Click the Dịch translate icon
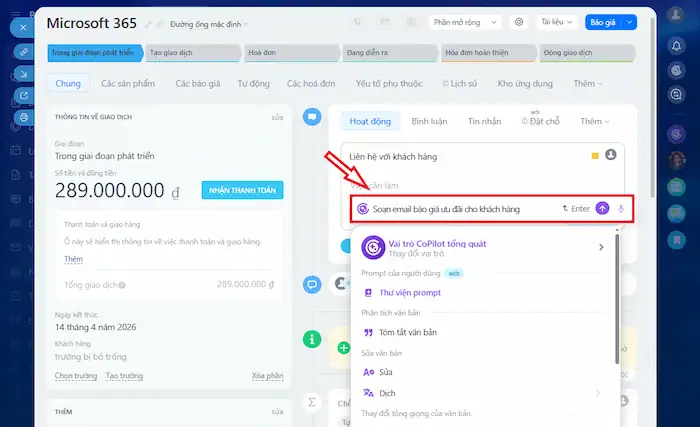Screen dimensions: 700x427 (368, 393)
